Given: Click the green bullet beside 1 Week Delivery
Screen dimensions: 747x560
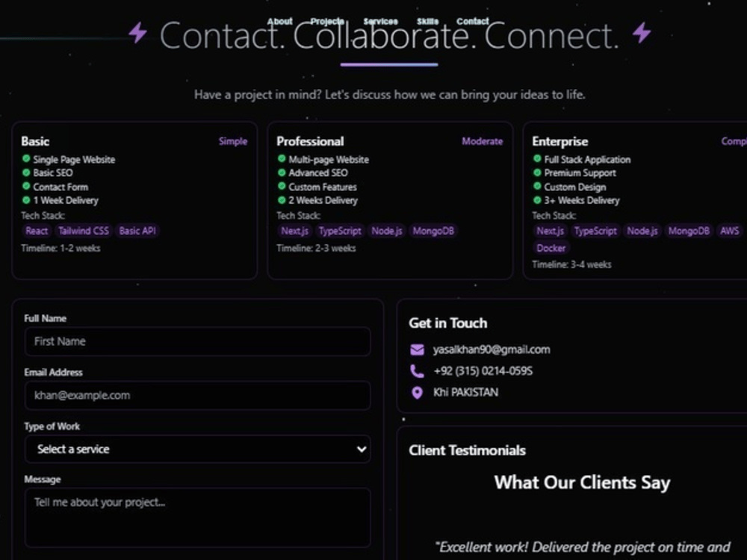Looking at the screenshot, I should (x=26, y=200).
